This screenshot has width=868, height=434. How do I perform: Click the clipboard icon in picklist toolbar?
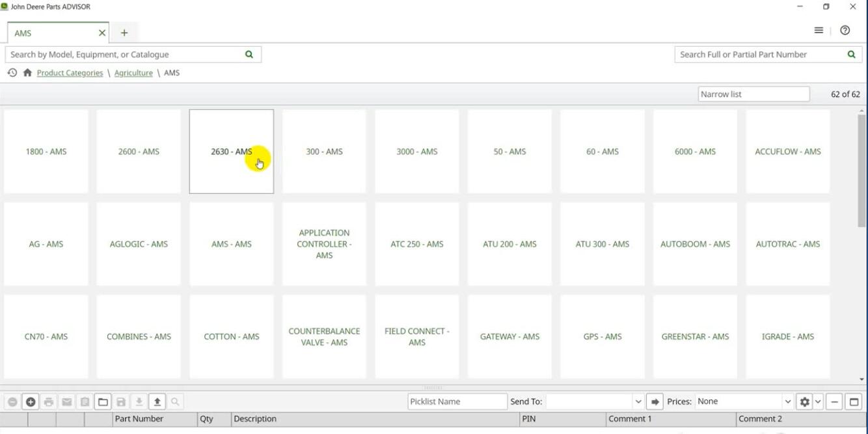pyautogui.click(x=85, y=402)
